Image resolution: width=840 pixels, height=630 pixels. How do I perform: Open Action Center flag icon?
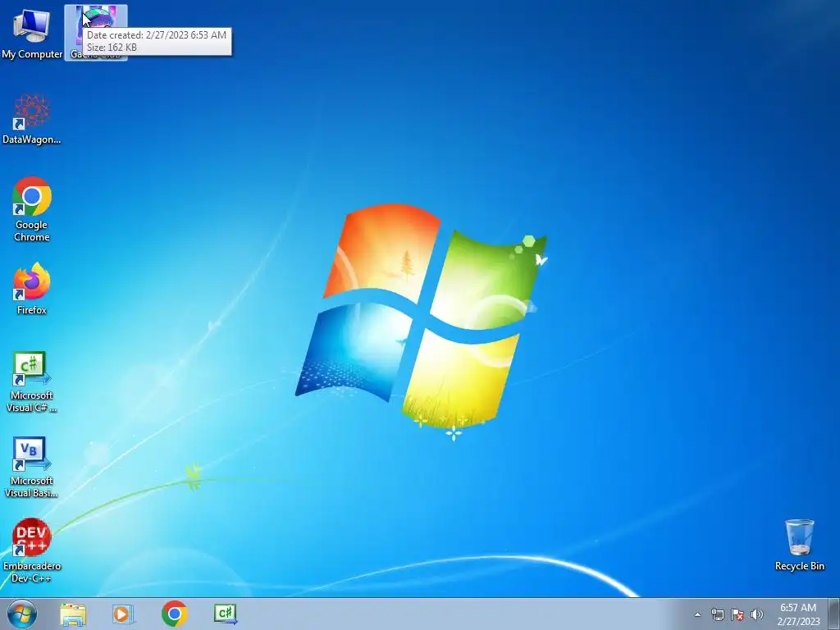point(737,614)
